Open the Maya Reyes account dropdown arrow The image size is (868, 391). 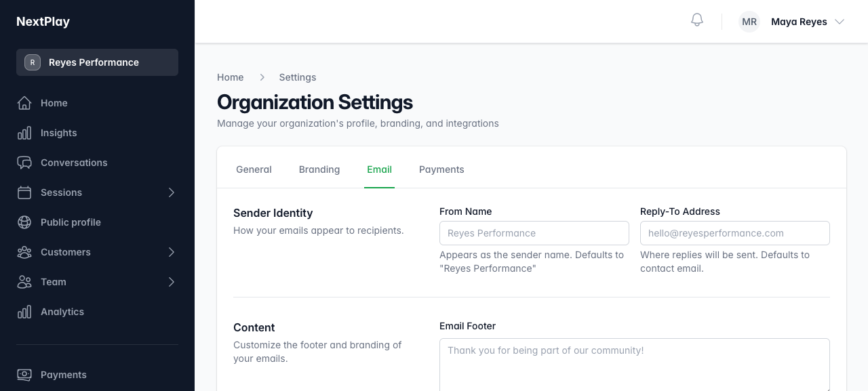point(840,22)
